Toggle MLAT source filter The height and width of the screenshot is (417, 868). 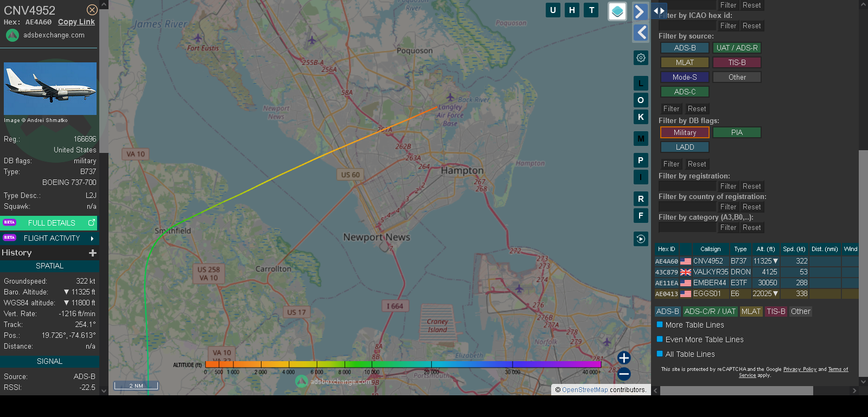coord(685,62)
